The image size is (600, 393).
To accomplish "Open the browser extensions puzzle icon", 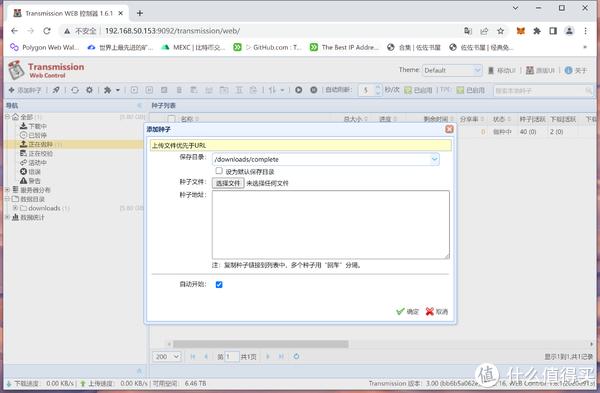I will (x=537, y=31).
